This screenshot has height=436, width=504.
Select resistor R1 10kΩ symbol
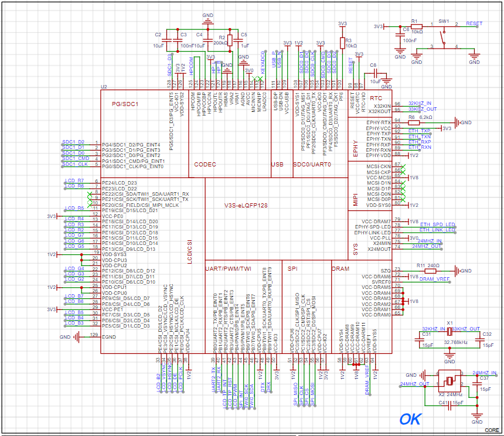click(x=417, y=26)
